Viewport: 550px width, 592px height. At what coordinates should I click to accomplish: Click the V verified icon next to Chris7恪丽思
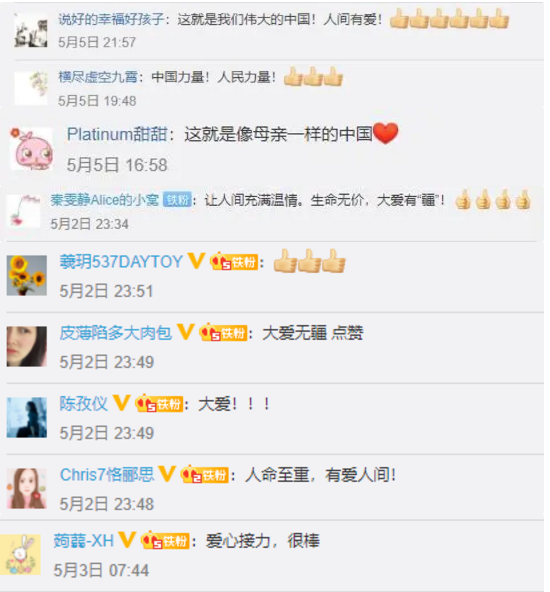tap(167, 474)
